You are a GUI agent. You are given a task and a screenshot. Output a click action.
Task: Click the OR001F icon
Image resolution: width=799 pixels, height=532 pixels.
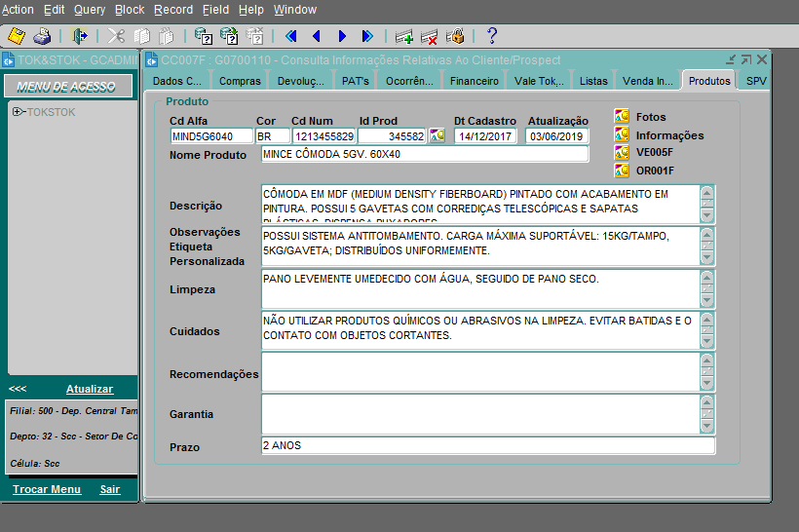622,171
